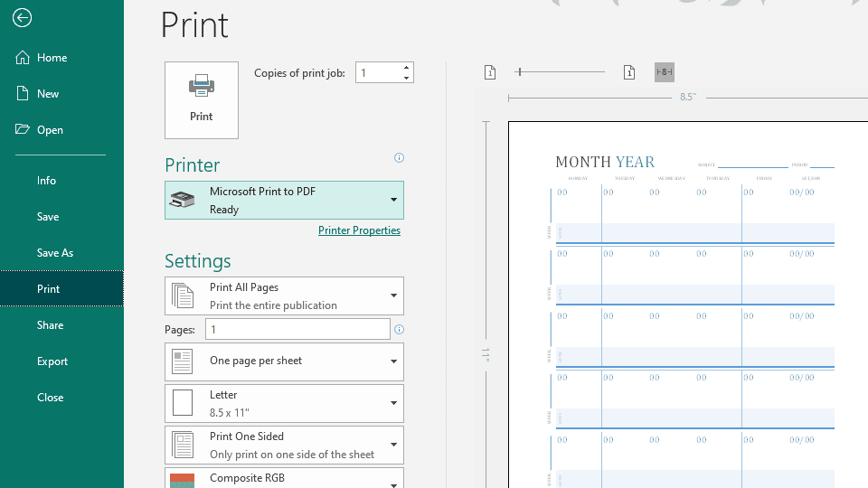Click the single sheet view icon right of slider
This screenshot has height=488, width=868.
click(x=629, y=72)
